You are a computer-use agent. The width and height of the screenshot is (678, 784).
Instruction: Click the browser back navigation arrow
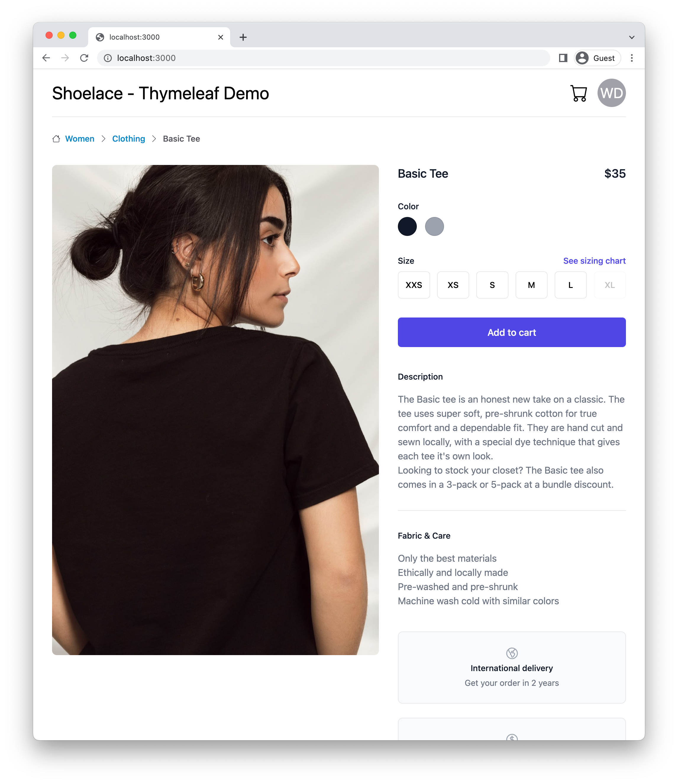pyautogui.click(x=45, y=58)
